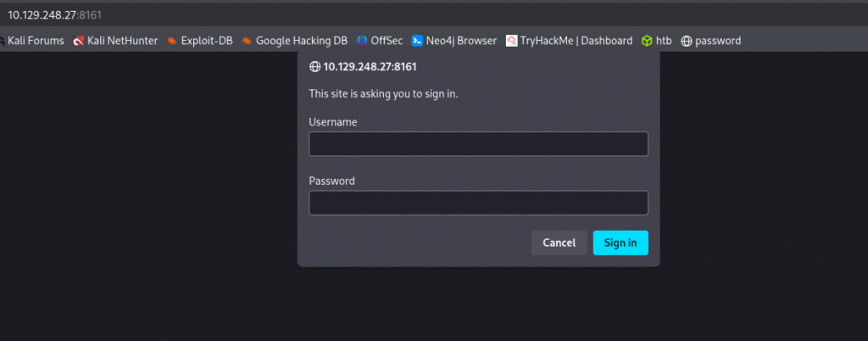Click the dialog title 10.129.248.27:8161

click(x=370, y=67)
